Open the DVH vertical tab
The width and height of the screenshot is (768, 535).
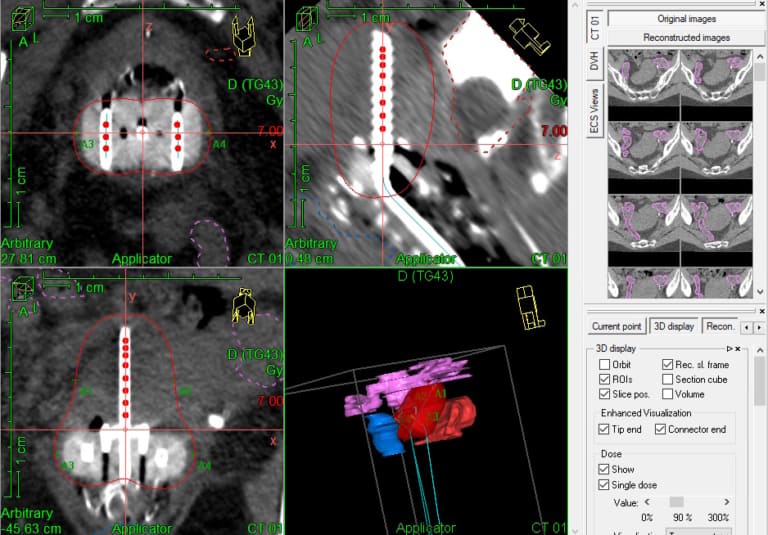pos(595,62)
